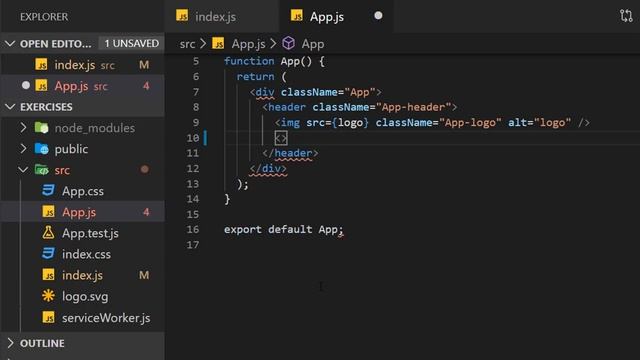Click the M modified badge on src index.js
This screenshot has width=640, height=360.
click(144, 275)
